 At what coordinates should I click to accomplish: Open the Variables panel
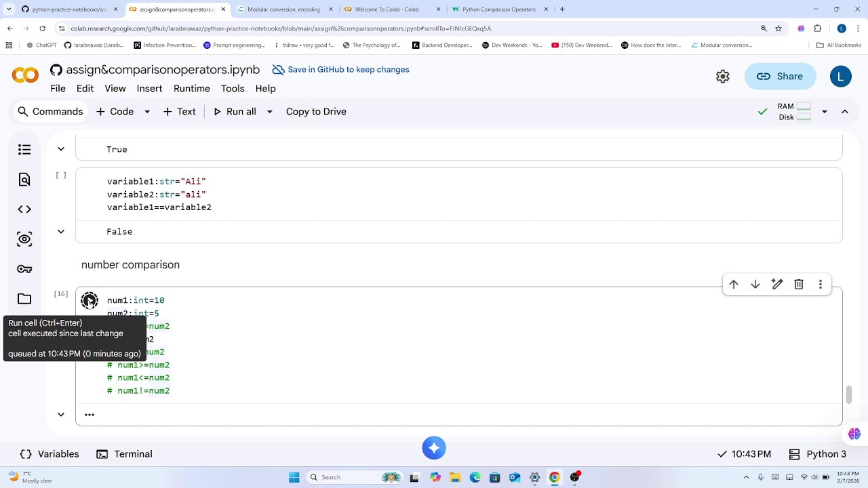[50, 454]
